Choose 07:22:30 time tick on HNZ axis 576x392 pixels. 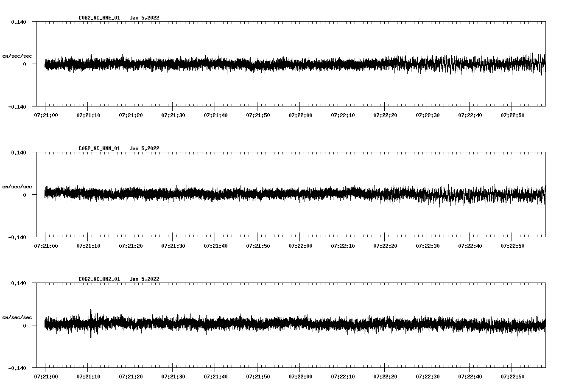click(x=428, y=376)
